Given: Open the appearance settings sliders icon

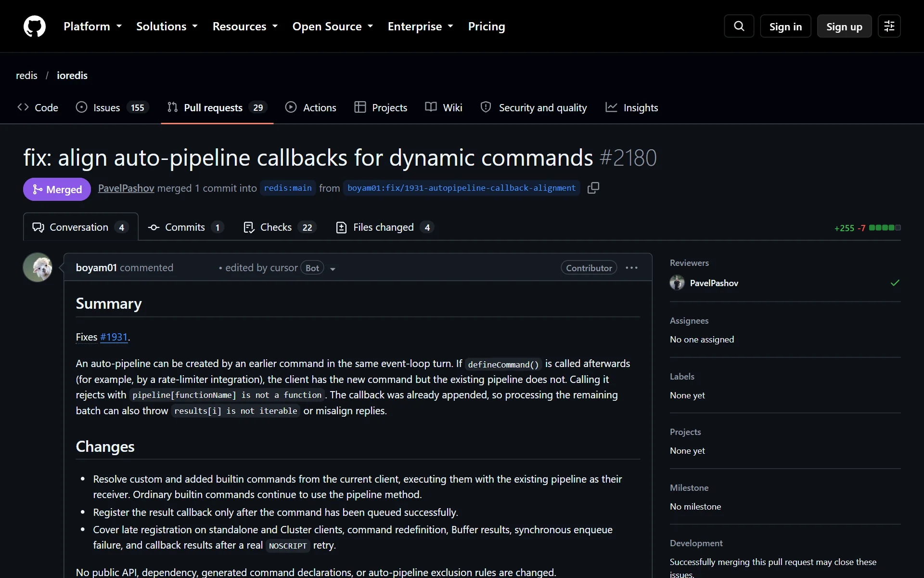Looking at the screenshot, I should (889, 26).
